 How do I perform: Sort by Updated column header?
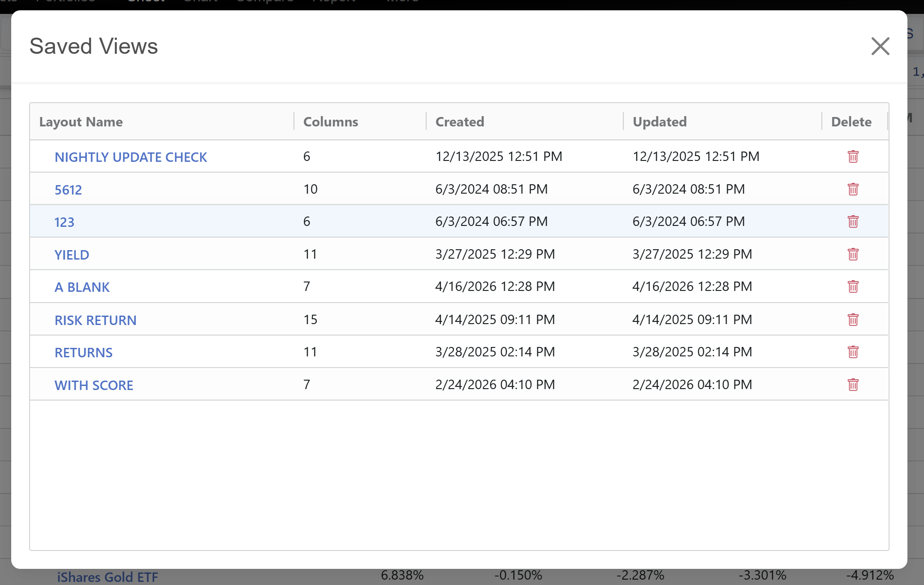660,121
